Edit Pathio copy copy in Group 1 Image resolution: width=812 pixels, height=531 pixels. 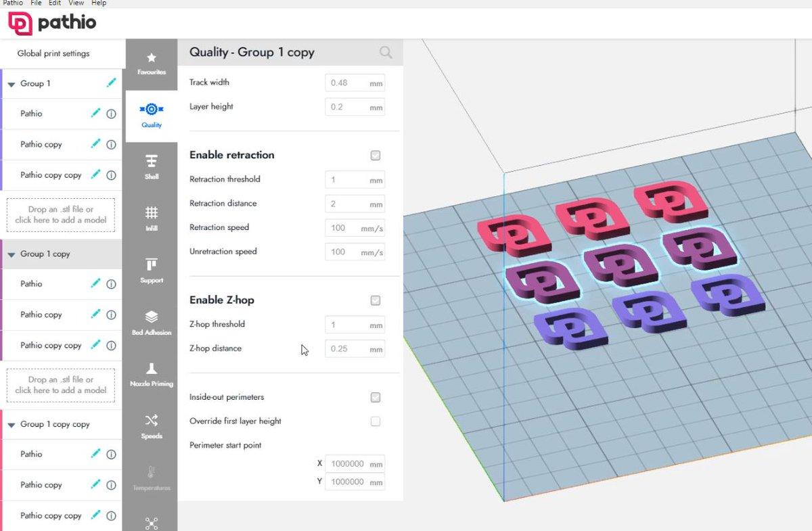[95, 175]
